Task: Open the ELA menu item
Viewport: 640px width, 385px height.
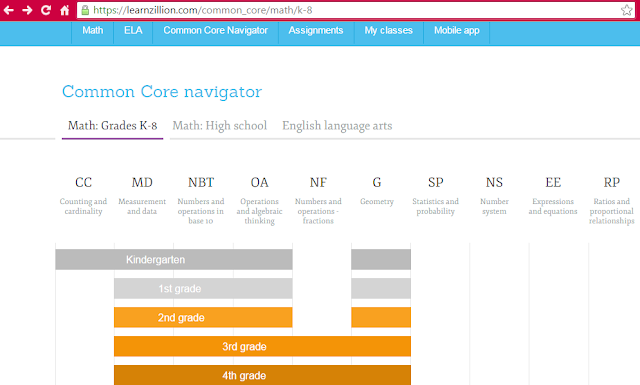Action: 133,31
